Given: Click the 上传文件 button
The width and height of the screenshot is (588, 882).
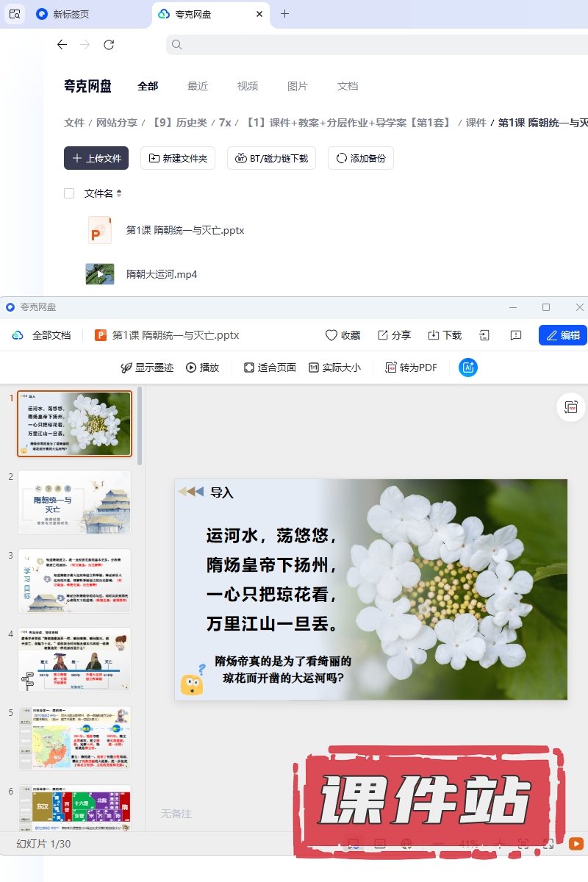Looking at the screenshot, I should 96,158.
